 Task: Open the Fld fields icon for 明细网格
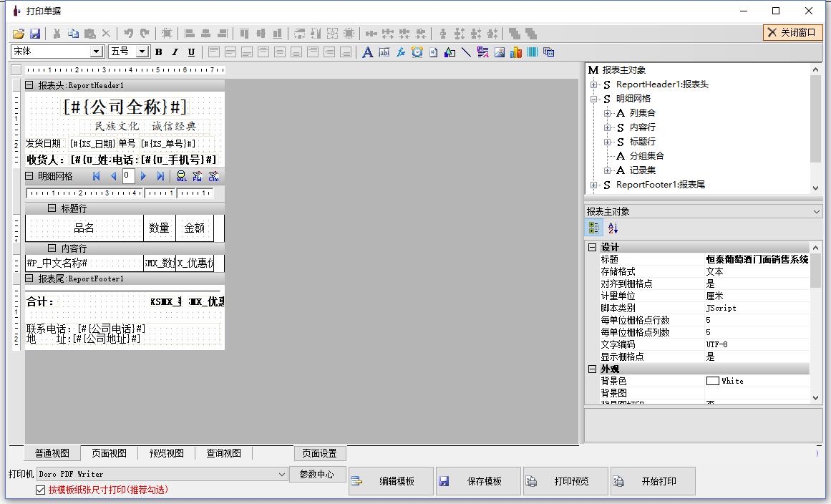pyautogui.click(x=197, y=176)
